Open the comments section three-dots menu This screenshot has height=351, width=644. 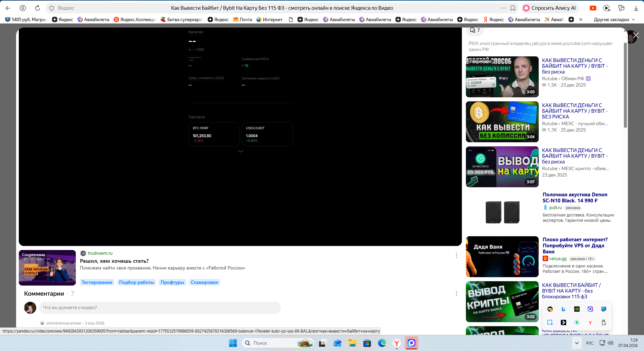[x=457, y=294]
